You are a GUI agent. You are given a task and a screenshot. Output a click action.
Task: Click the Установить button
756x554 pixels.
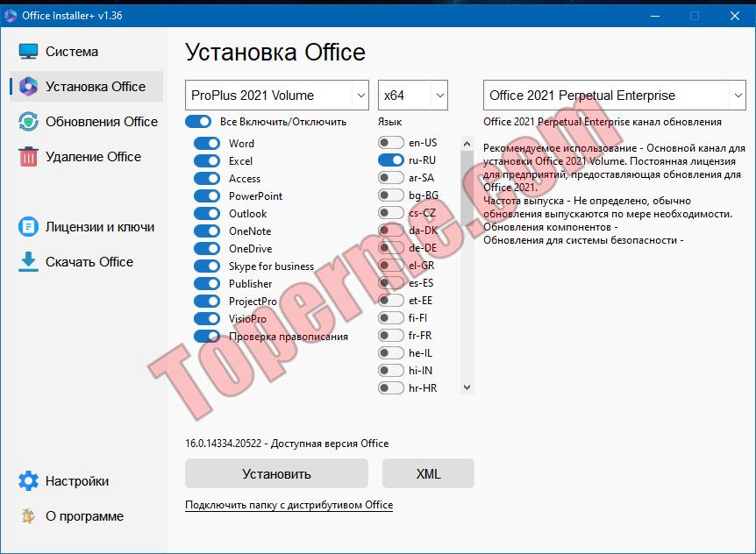[277, 473]
